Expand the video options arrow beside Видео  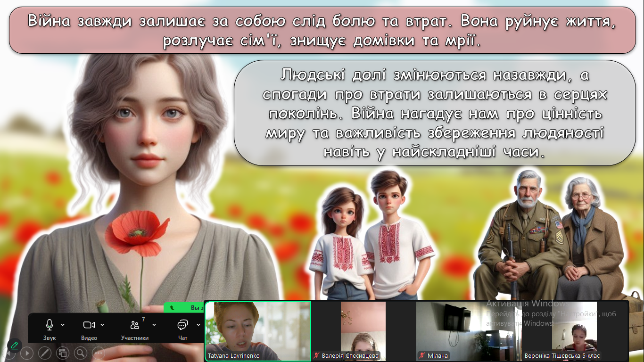[103, 325]
